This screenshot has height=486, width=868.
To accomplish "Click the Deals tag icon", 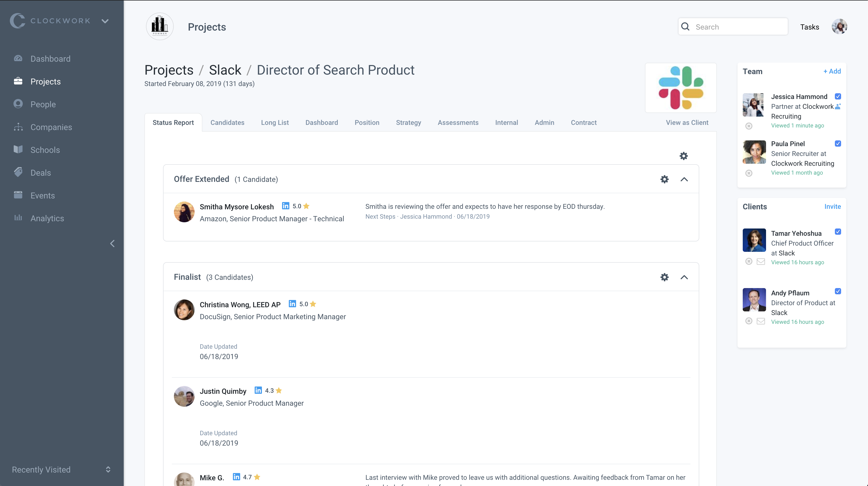I will pyautogui.click(x=18, y=172).
